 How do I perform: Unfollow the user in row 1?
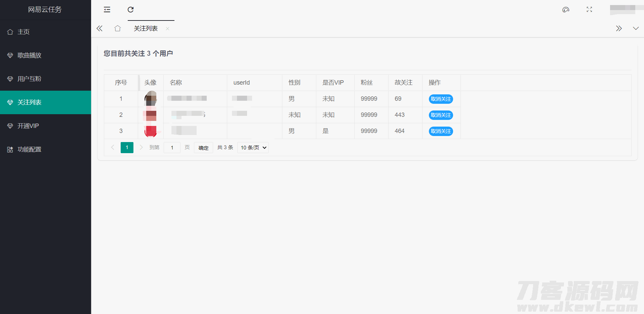pyautogui.click(x=441, y=99)
